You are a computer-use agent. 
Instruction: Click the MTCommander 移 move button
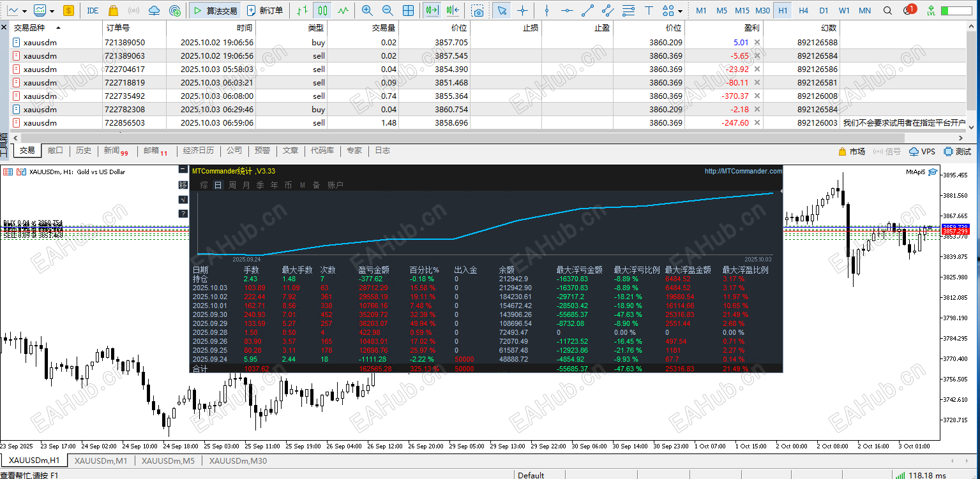(x=183, y=185)
